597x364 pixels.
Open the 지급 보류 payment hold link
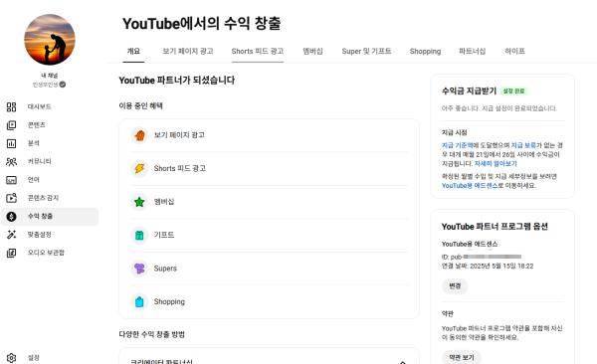523,145
